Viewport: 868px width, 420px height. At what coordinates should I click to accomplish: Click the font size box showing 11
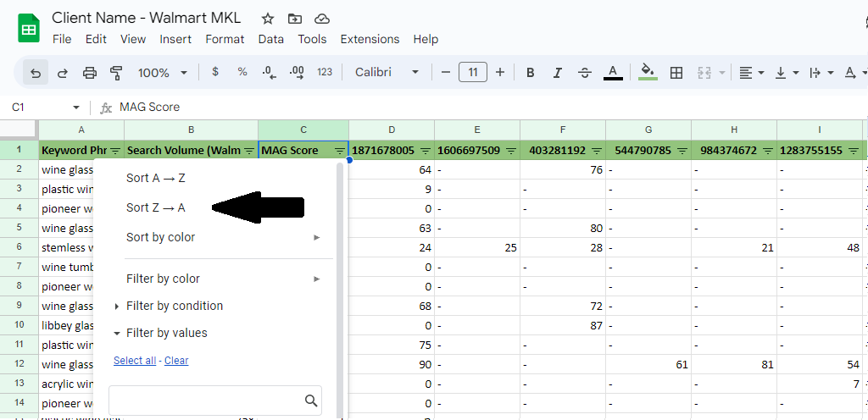(x=473, y=72)
